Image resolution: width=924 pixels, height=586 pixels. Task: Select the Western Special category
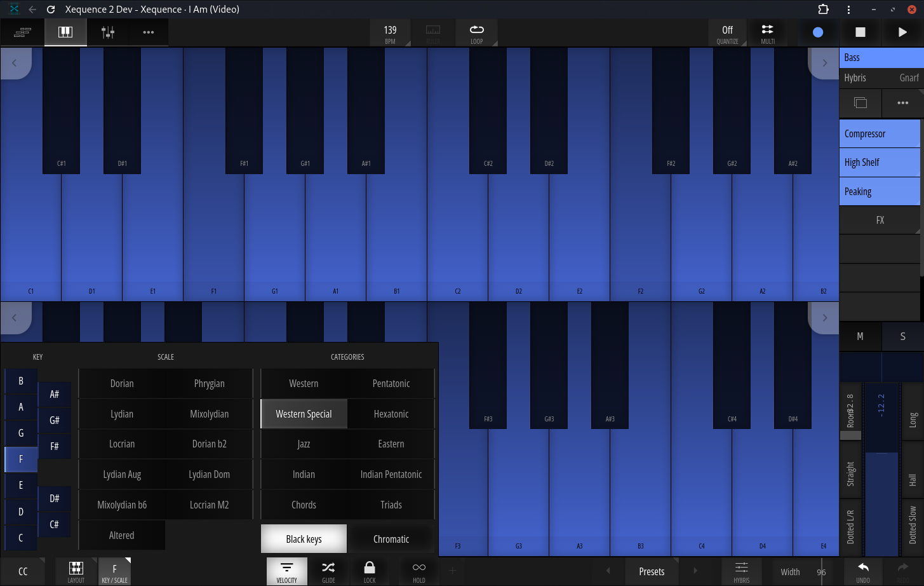[x=304, y=414]
